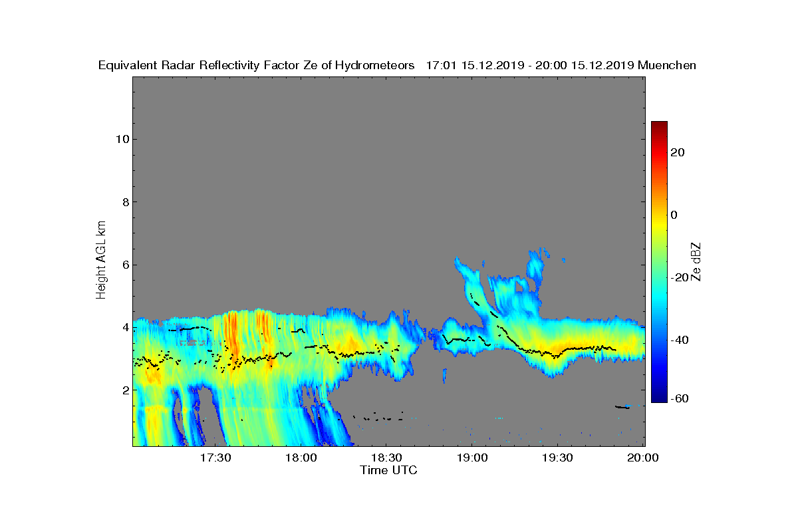798x532 pixels.
Task: Click the colorbar tick label -40
Action: (680, 340)
